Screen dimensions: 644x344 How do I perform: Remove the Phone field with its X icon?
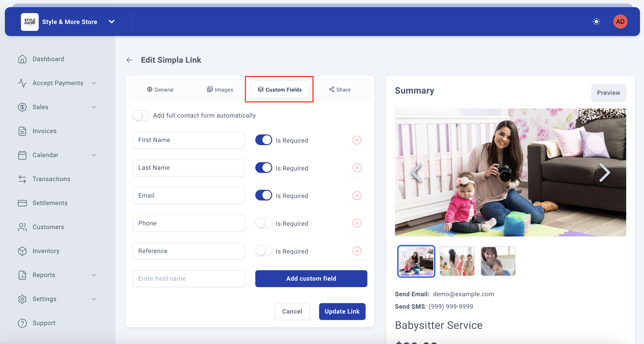click(357, 223)
